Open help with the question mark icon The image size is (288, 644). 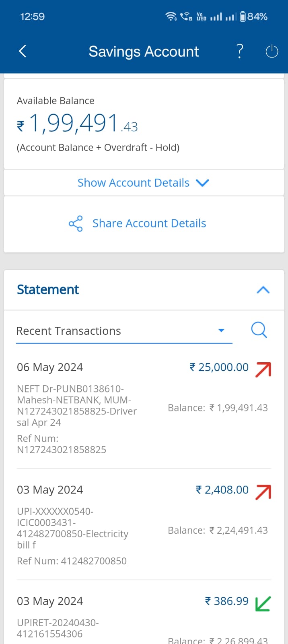pyautogui.click(x=240, y=52)
